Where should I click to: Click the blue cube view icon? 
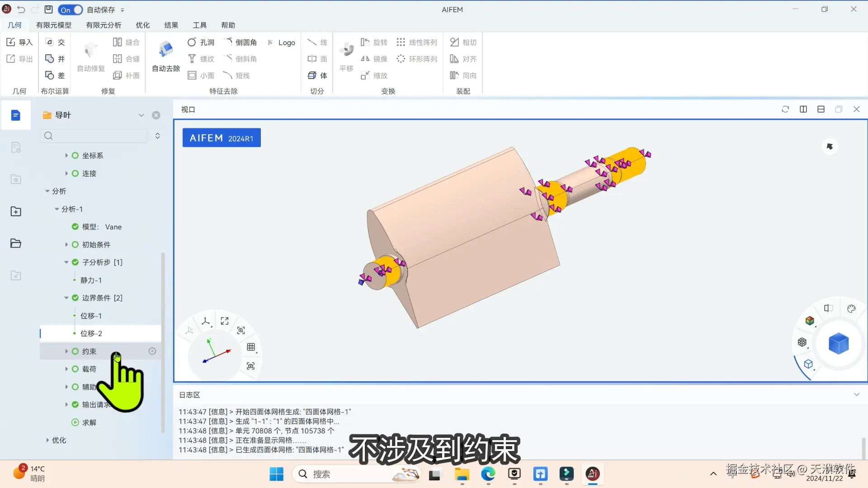838,343
